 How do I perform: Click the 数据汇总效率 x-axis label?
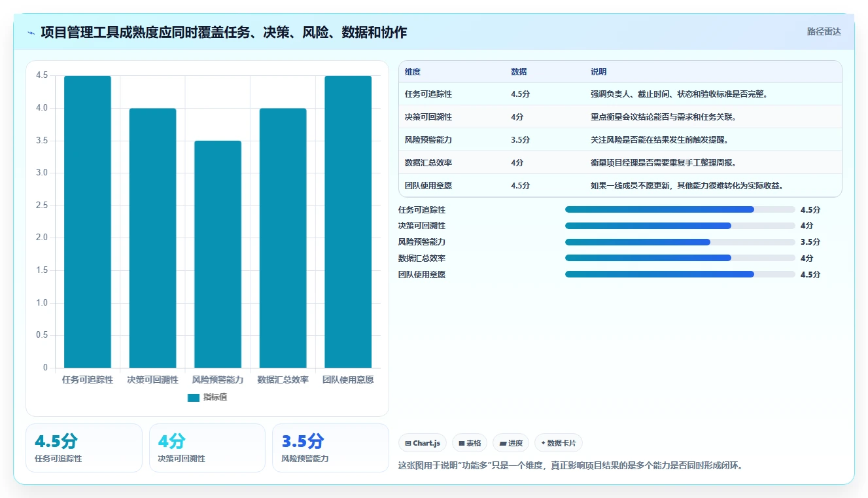coord(283,380)
